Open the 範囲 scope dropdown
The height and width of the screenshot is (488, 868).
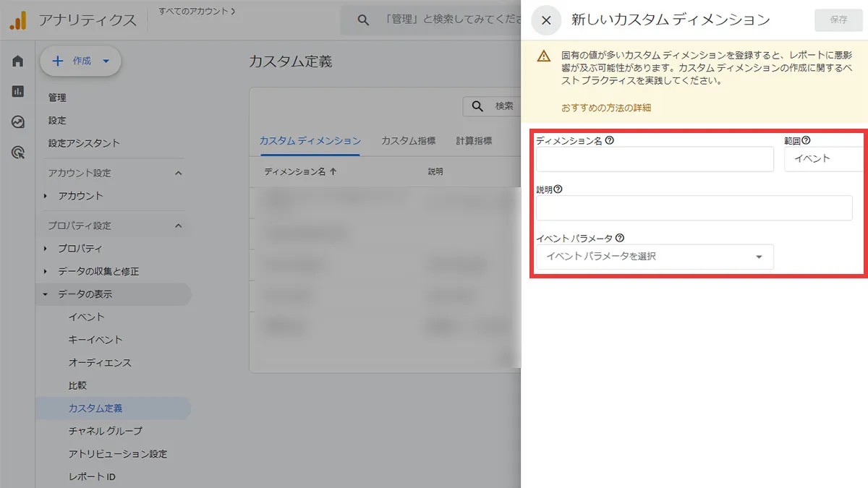tap(825, 158)
